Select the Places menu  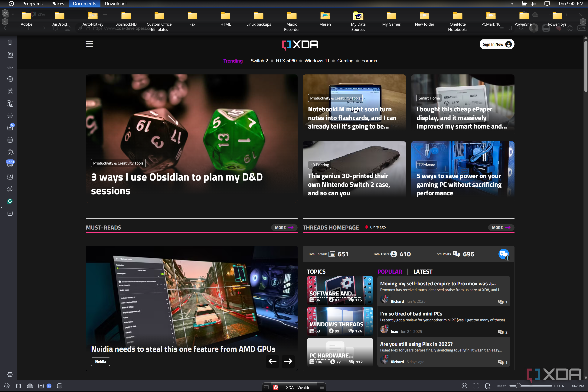[x=57, y=4]
